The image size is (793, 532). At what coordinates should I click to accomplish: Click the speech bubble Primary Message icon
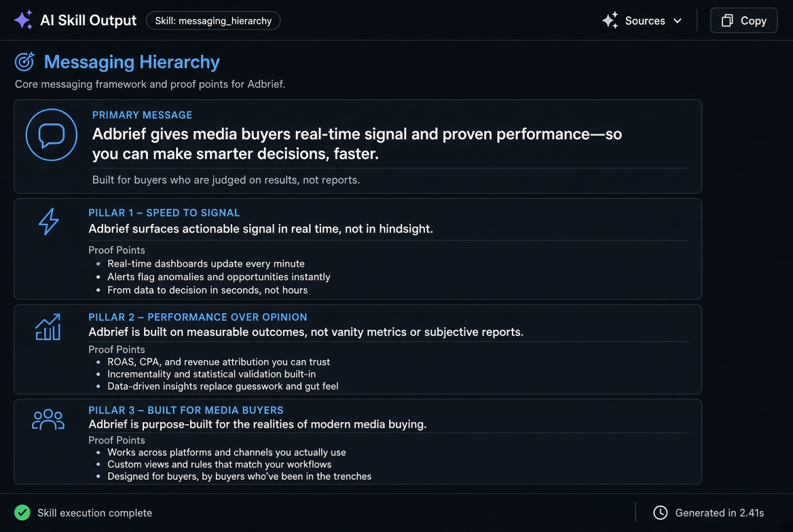coord(52,135)
